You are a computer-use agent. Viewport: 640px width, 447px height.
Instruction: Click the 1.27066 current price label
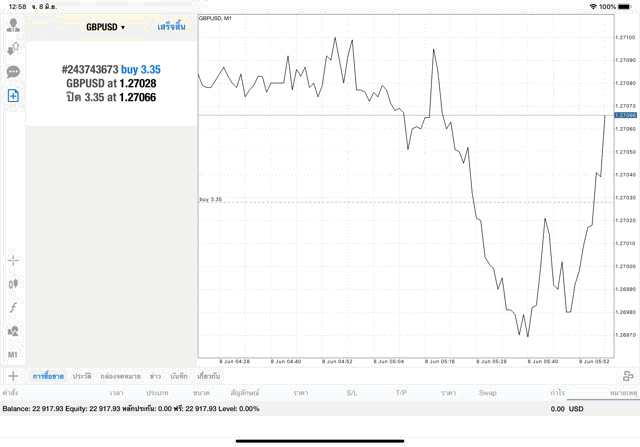625,116
